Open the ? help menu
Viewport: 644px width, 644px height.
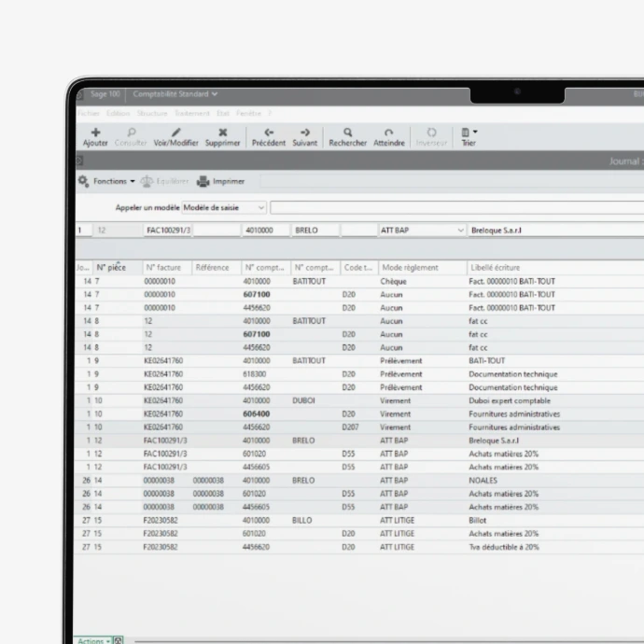click(270, 113)
